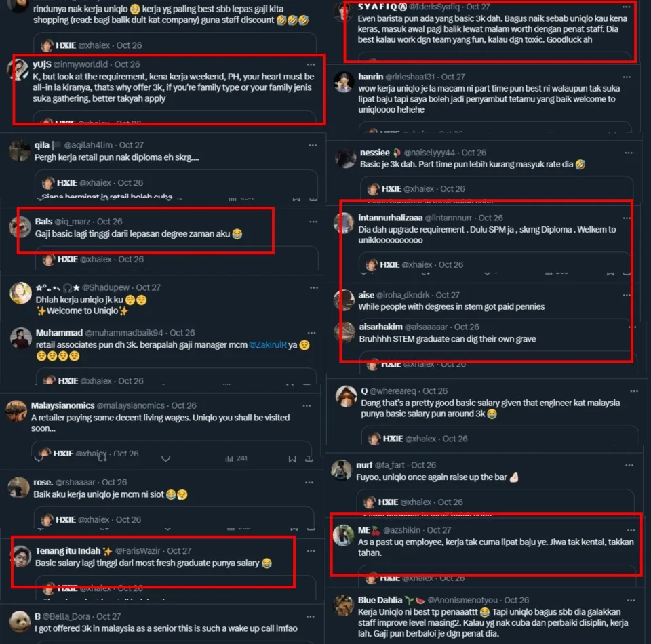The image size is (651, 644).
Task: Open more menu on Malaysianomics tweet
Action: tap(307, 406)
